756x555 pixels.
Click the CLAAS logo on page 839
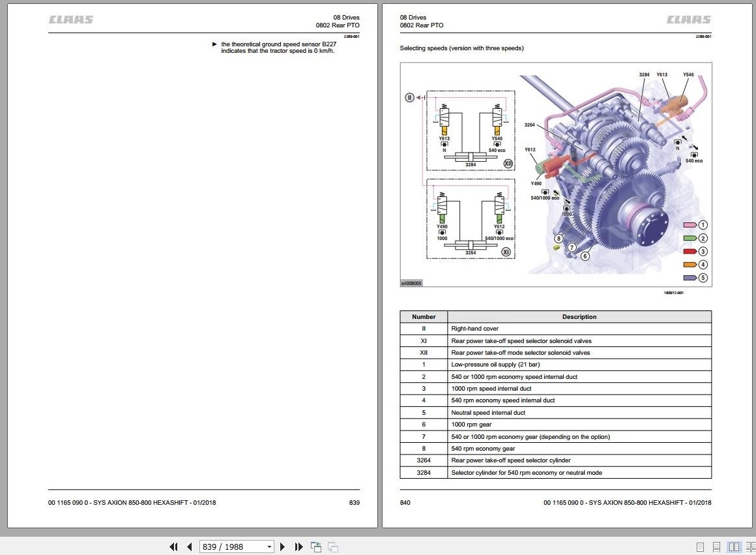click(71, 20)
